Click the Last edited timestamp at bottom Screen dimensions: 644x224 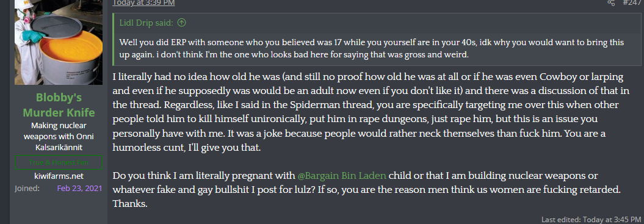pyautogui.click(x=591, y=219)
